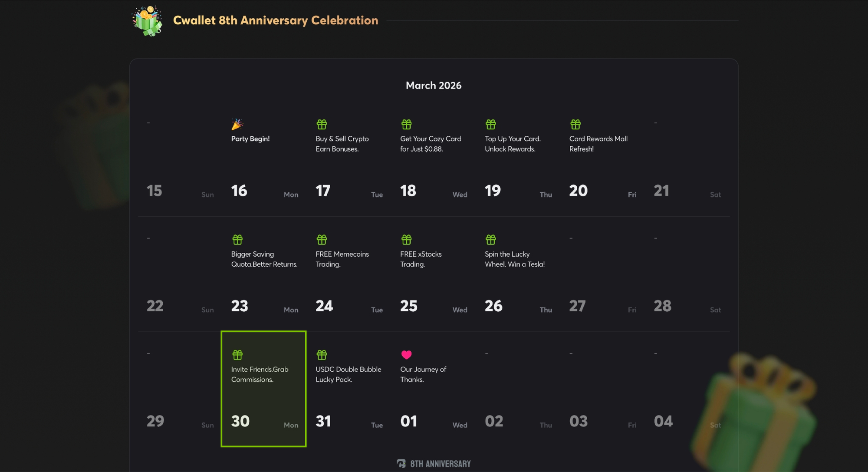The height and width of the screenshot is (472, 868).
Task: Click the 8TH ANNIVERSARY logo at the bottom
Action: pyautogui.click(x=434, y=464)
